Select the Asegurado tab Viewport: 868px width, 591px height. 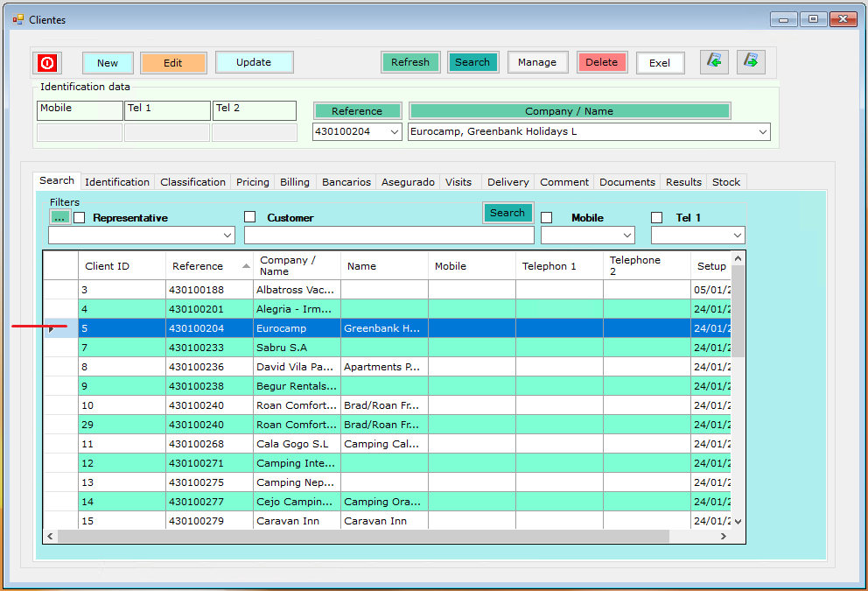(408, 182)
